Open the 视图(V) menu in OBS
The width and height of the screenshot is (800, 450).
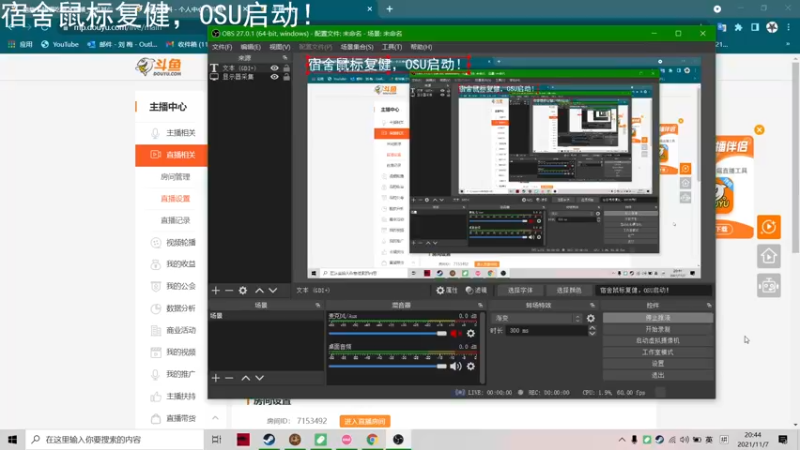pos(280,47)
